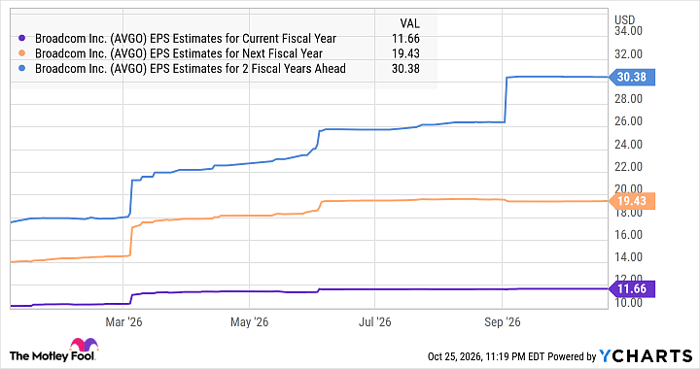Click the VAL column header
Image resolution: width=700 pixels, height=369 pixels.
point(409,24)
